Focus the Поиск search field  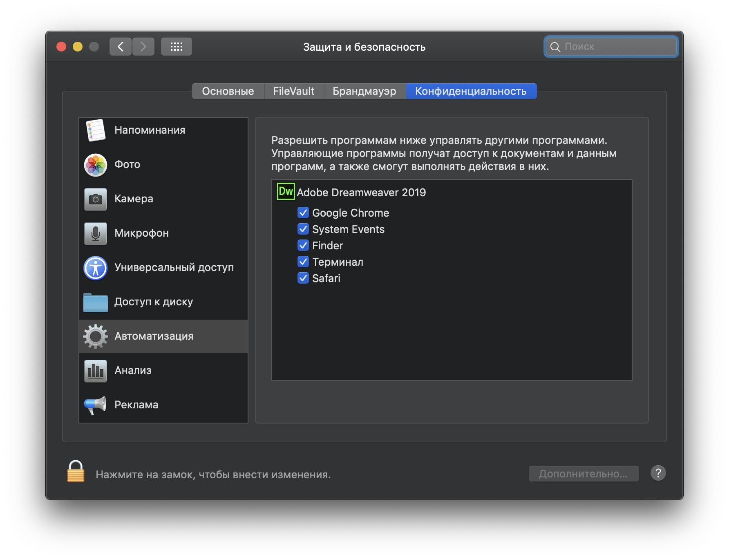click(611, 47)
